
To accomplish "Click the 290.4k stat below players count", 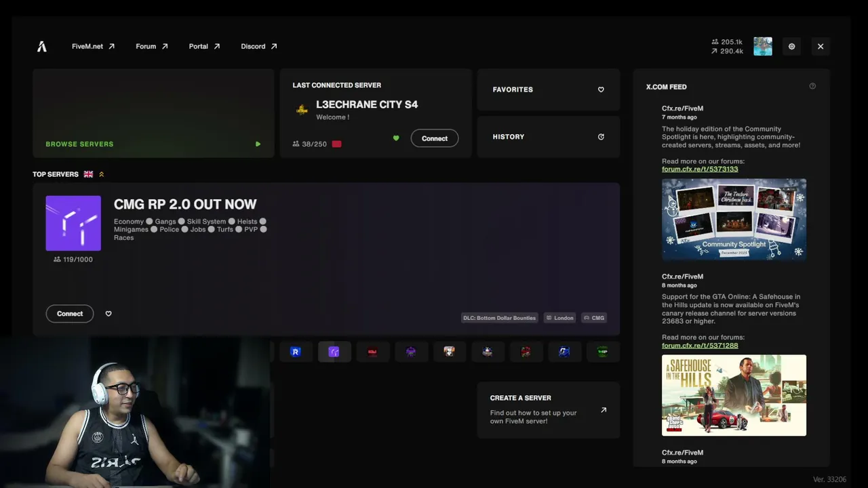I will point(727,51).
